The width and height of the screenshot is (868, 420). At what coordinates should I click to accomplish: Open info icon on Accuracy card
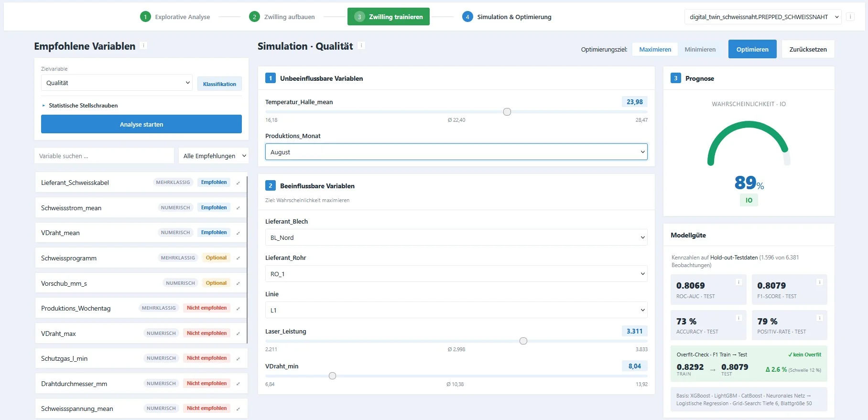(738, 318)
